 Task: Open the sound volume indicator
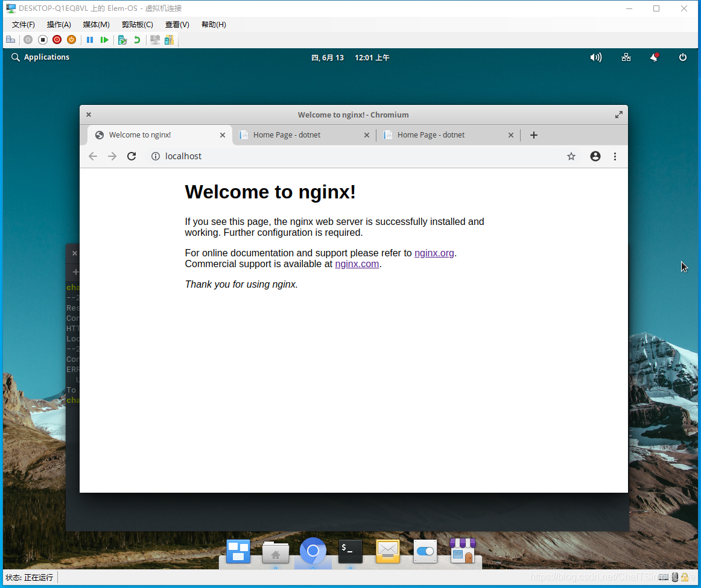(x=596, y=57)
